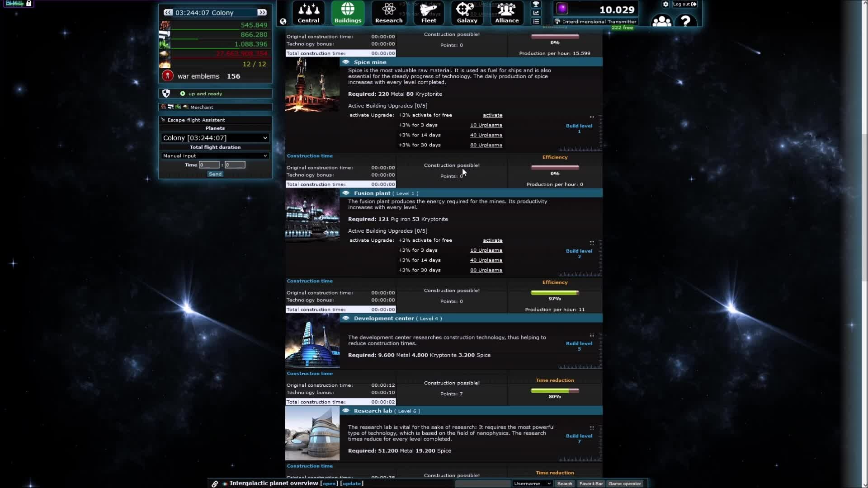The image size is (868, 488).
Task: Open the Colony planet dropdown
Action: [215, 138]
